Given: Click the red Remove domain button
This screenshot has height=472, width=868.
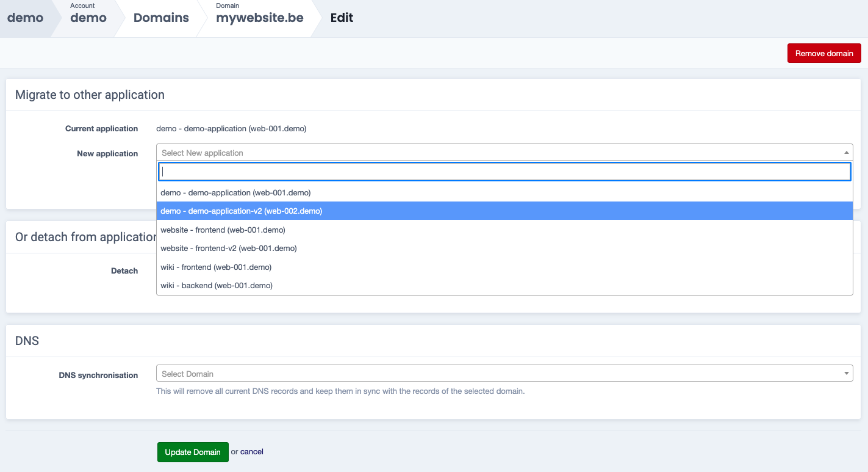Looking at the screenshot, I should tap(823, 53).
